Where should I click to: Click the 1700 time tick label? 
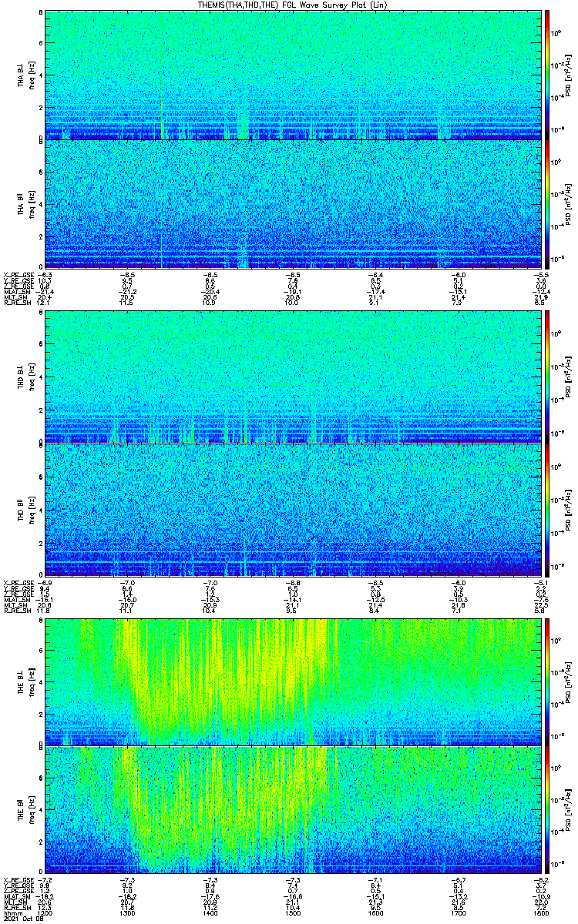pos(459,912)
